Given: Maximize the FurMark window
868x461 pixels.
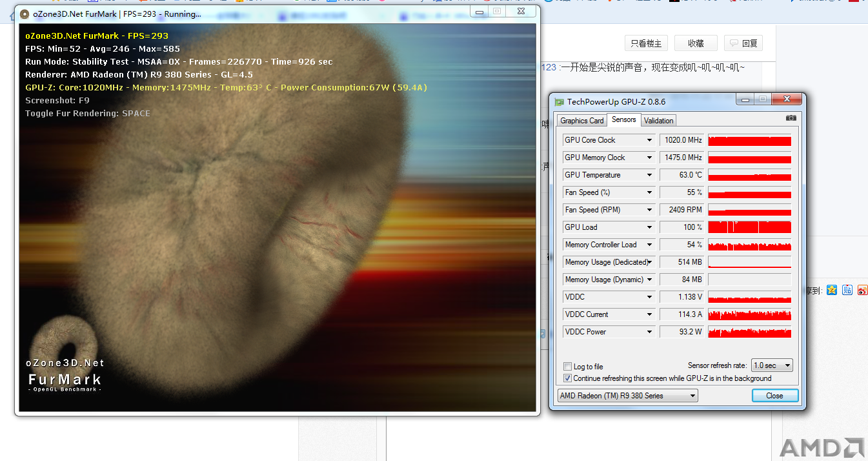Looking at the screenshot, I should [x=497, y=11].
